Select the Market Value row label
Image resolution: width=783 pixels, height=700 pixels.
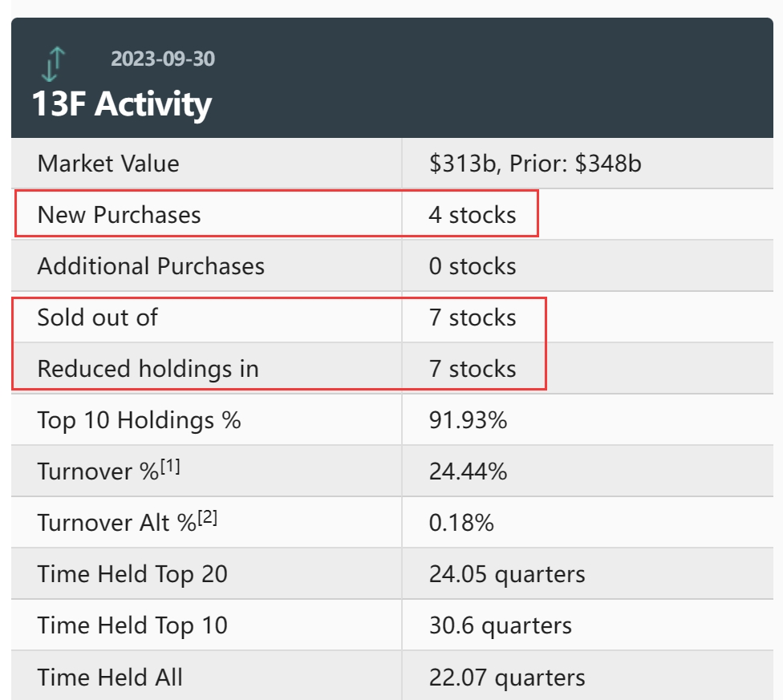tap(108, 164)
